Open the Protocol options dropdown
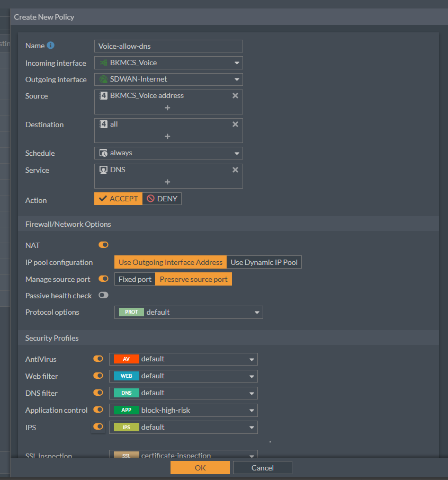The image size is (448, 480). click(189, 312)
